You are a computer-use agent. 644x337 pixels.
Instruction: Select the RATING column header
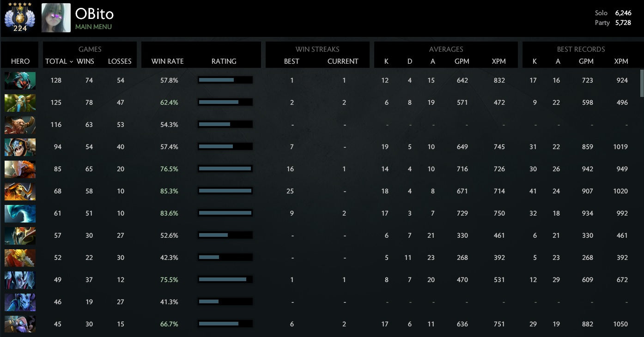pos(224,61)
